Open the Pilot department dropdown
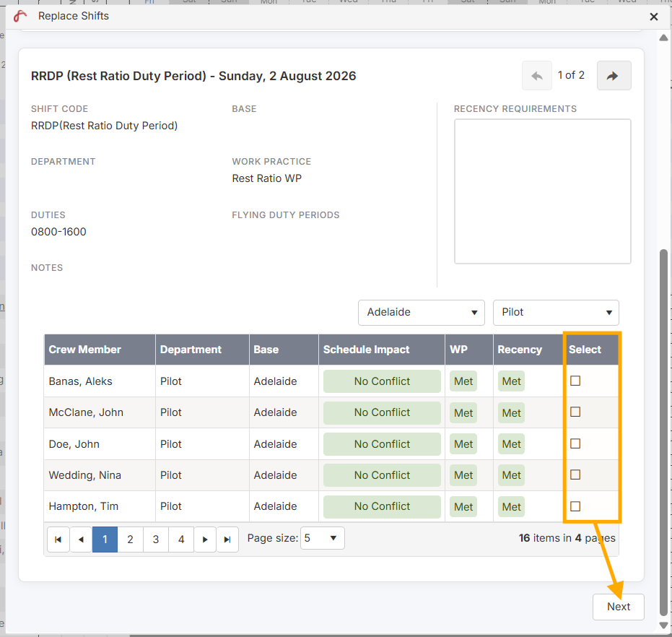Image resolution: width=672 pixels, height=637 pixels. click(556, 312)
